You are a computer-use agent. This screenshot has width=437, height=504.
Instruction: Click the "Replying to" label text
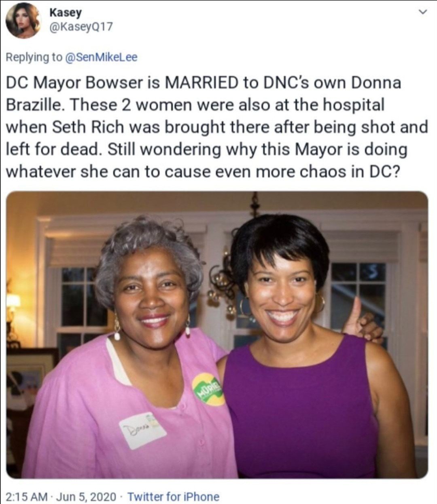34,57
